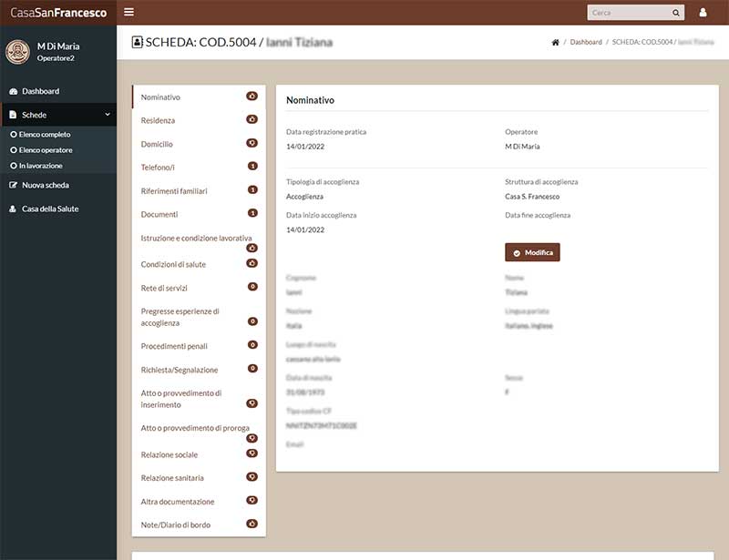Screen dimensions: 729x560
Task: Open the Richiesta/Segnalazione section
Action: click(x=199, y=370)
